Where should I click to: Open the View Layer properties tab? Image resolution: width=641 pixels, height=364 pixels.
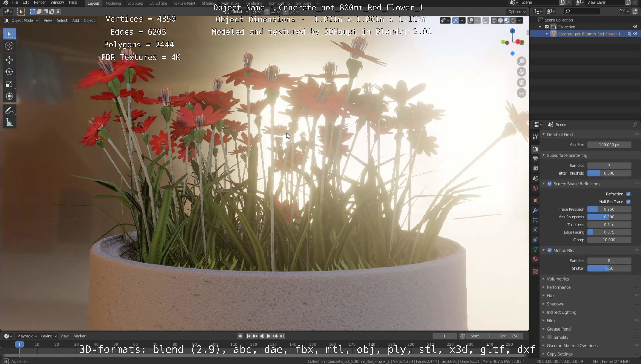point(535,169)
